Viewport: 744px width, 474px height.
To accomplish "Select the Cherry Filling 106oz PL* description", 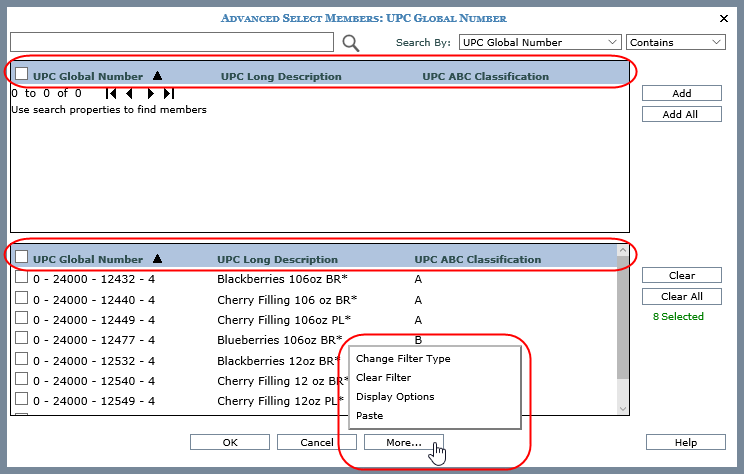I will click(x=284, y=320).
